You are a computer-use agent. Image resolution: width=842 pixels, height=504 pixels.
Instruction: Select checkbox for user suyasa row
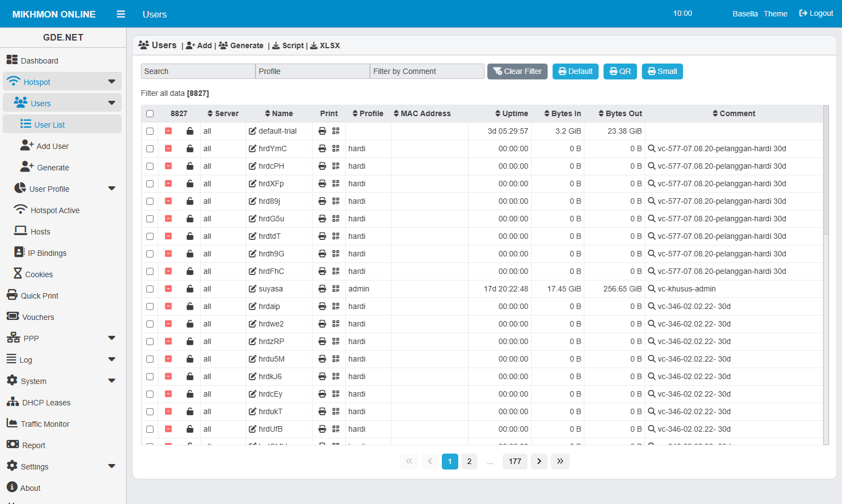tap(150, 289)
